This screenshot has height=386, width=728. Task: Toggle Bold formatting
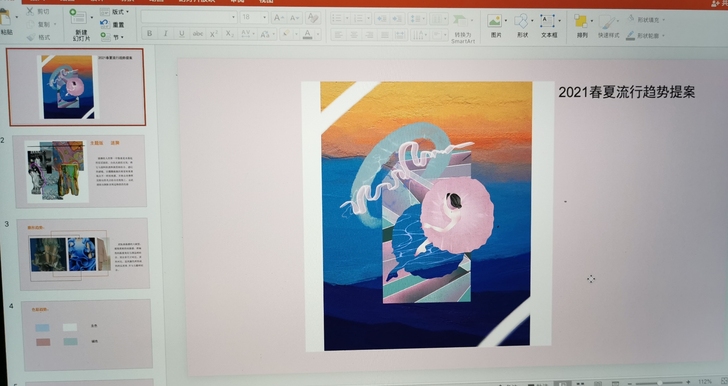pos(149,33)
